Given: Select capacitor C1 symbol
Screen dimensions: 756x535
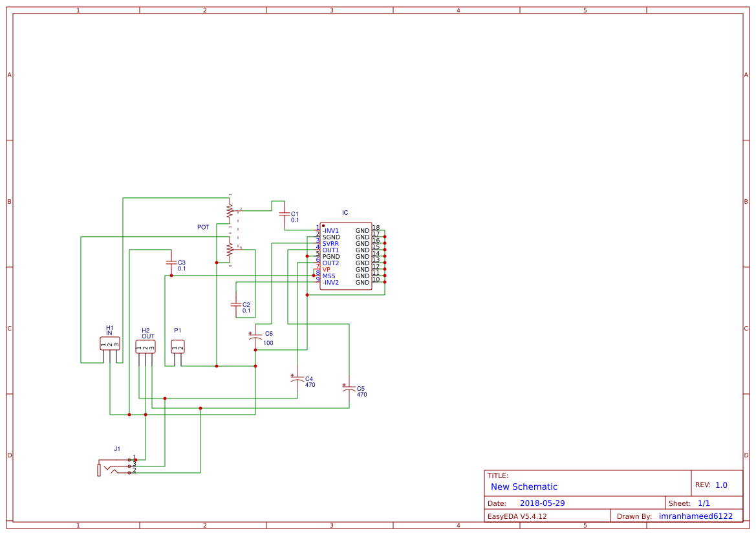Looking at the screenshot, I should click(285, 215).
